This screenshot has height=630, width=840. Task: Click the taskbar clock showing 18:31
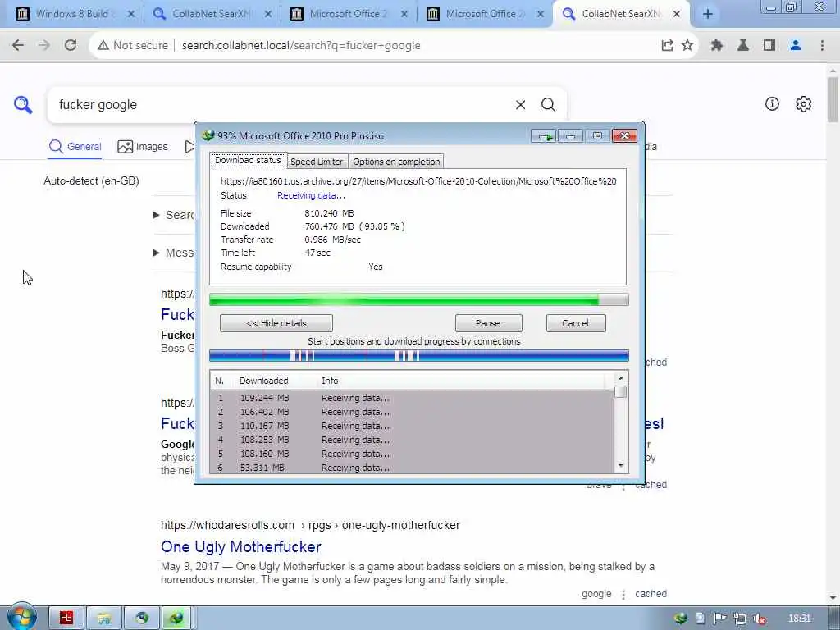[800, 619]
